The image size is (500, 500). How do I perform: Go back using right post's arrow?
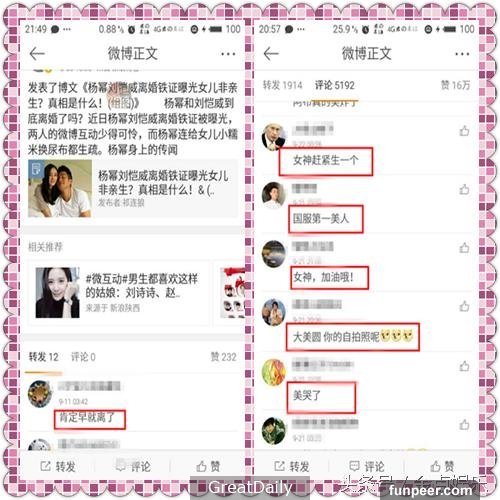click(x=271, y=54)
